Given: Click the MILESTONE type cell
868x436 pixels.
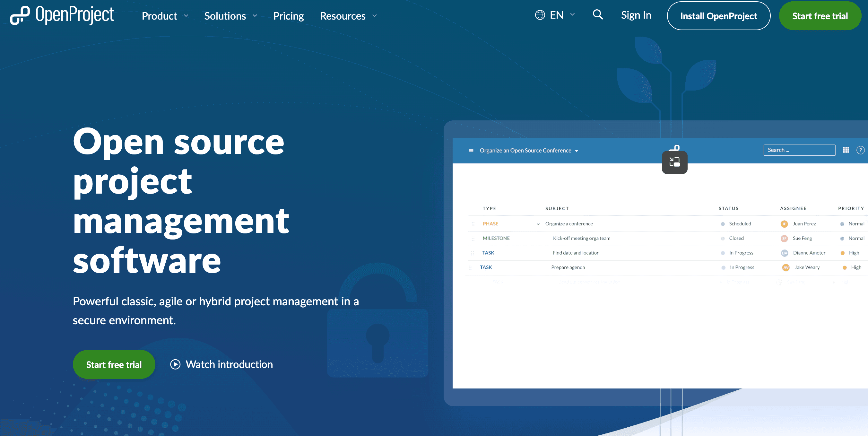Looking at the screenshot, I should (496, 238).
